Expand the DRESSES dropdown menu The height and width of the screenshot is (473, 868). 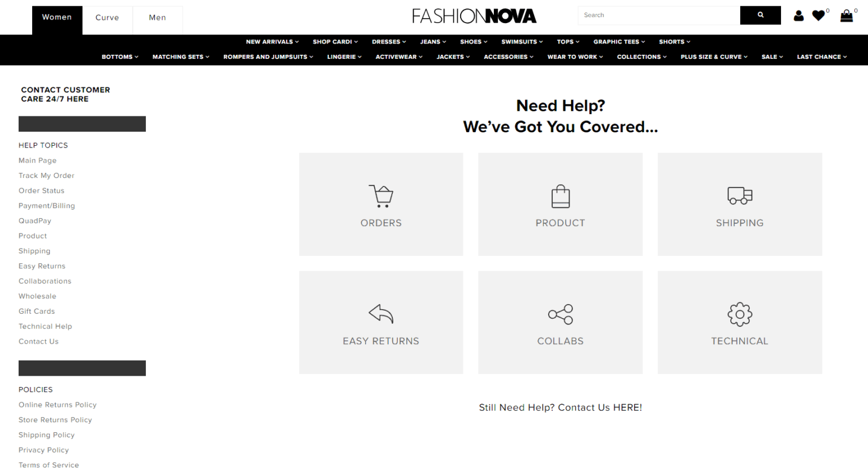pyautogui.click(x=388, y=41)
